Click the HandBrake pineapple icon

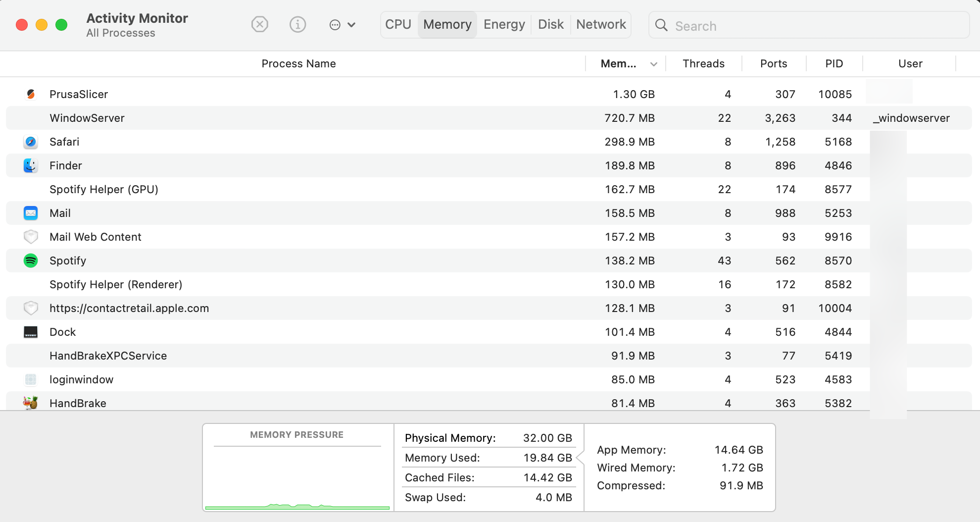(31, 403)
